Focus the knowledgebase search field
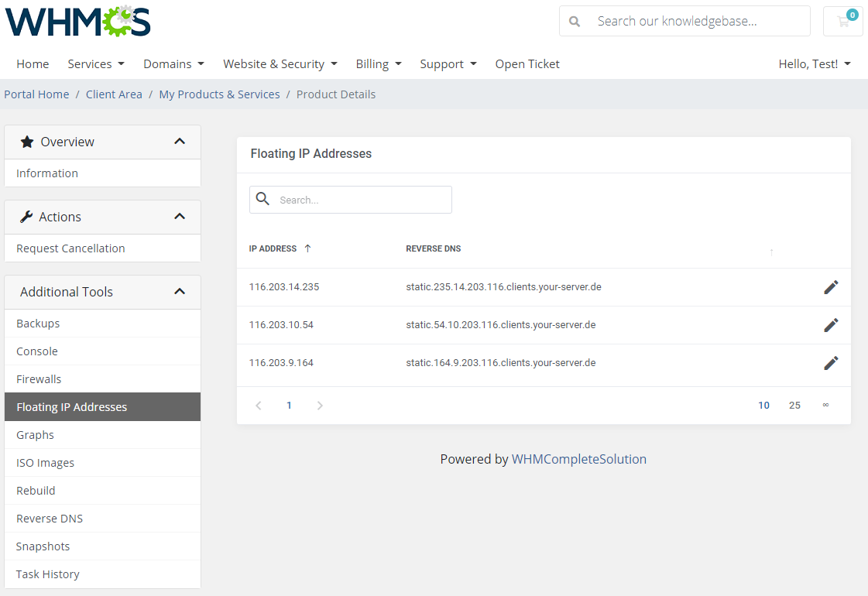Image resolution: width=868 pixels, height=596 pixels. [684, 21]
